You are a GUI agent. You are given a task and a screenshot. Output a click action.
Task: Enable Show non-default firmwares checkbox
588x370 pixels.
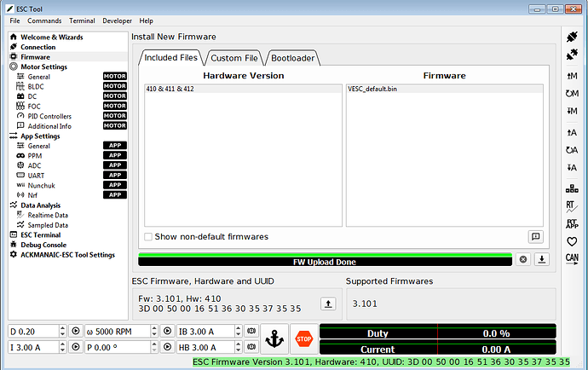pos(149,236)
